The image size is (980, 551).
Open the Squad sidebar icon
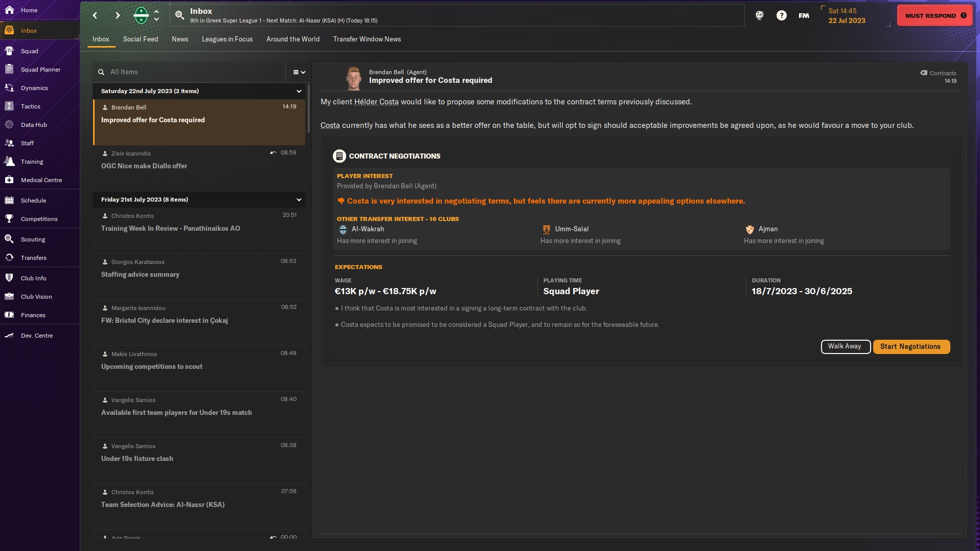coord(9,51)
